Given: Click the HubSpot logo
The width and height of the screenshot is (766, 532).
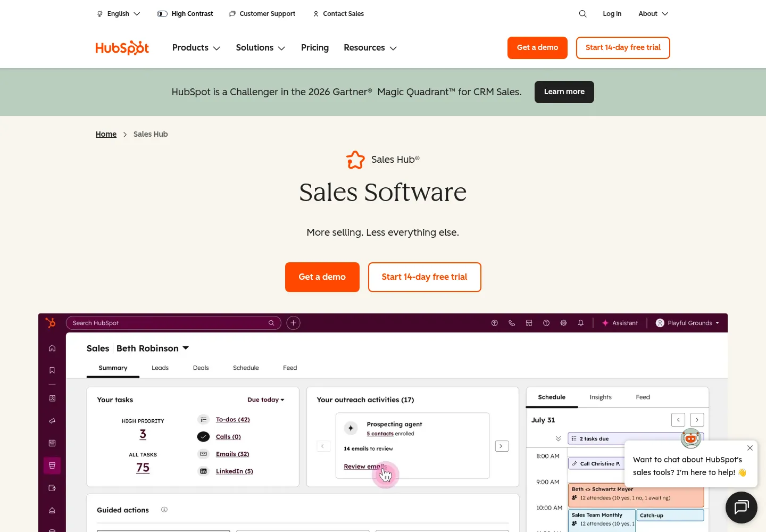Looking at the screenshot, I should 122,48.
